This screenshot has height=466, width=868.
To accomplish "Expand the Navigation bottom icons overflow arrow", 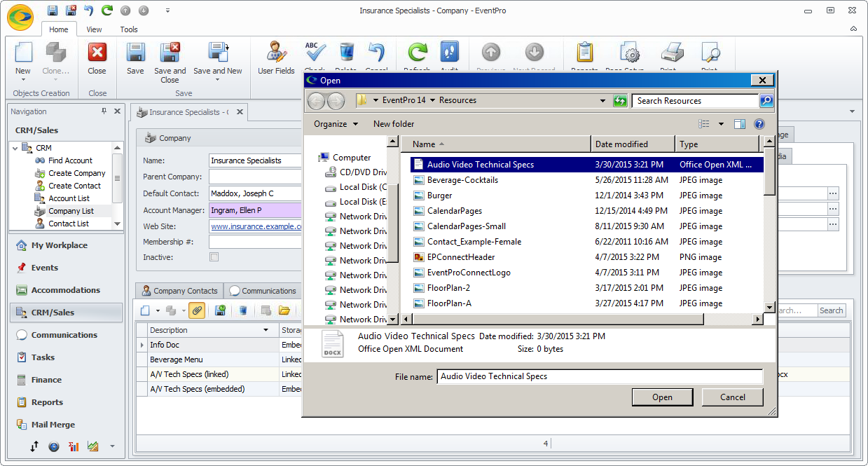I will [111, 446].
